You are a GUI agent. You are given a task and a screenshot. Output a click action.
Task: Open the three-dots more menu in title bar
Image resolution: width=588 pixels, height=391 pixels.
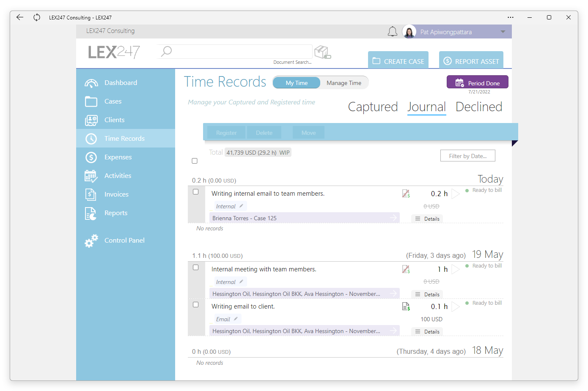pos(511,17)
